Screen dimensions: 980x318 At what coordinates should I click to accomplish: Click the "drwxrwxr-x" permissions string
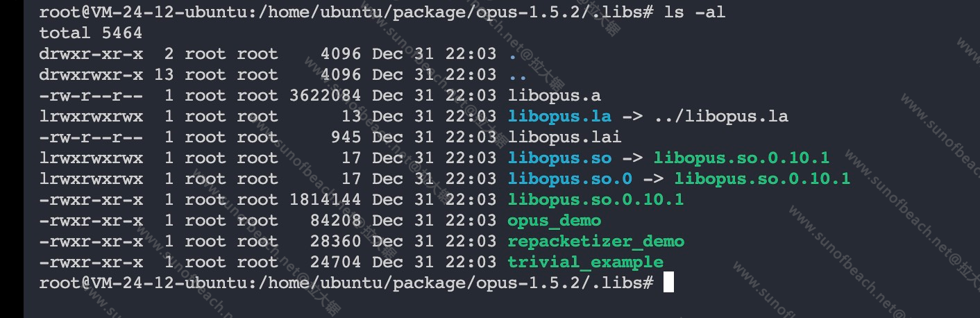tap(91, 75)
